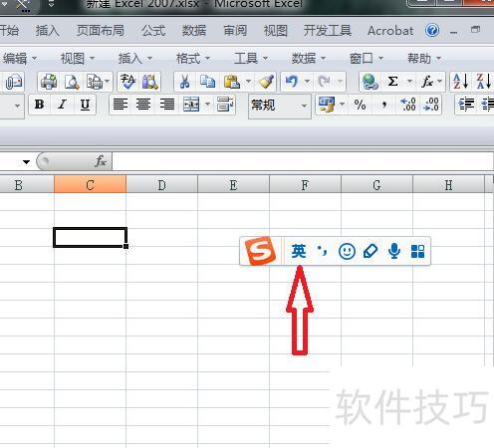The image size is (494, 448).
Task: Undo the last action
Action: (x=292, y=82)
